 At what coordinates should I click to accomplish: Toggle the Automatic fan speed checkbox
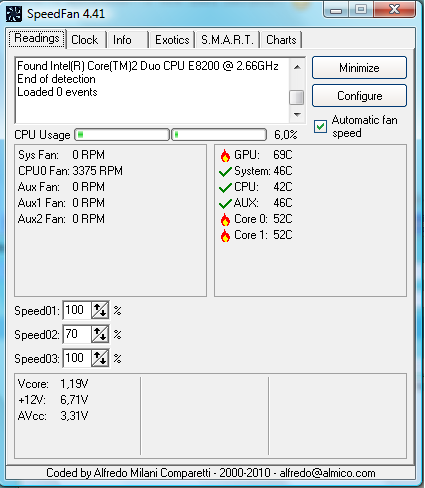(x=320, y=127)
